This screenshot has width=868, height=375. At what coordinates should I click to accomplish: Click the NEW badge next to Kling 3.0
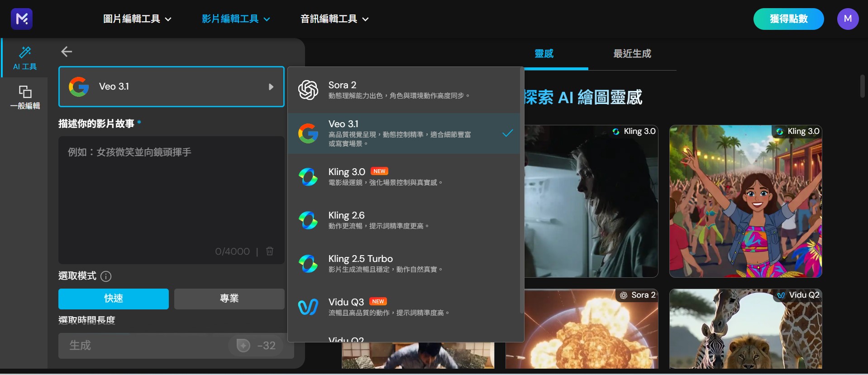pos(379,171)
